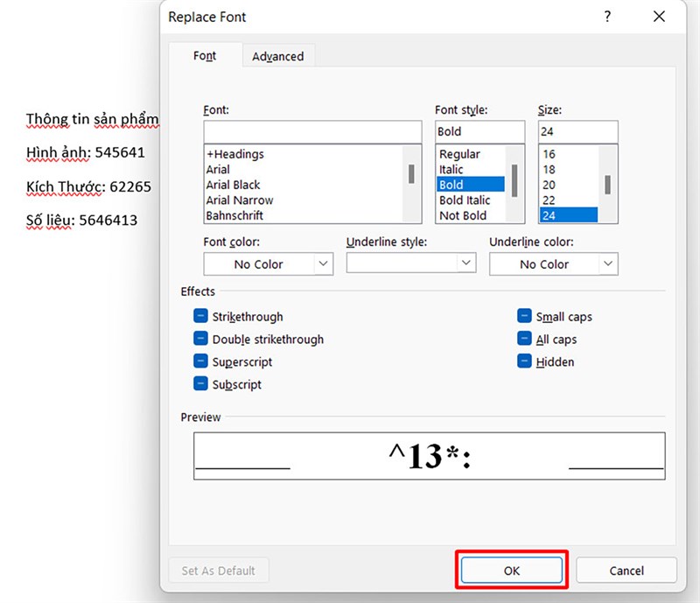Select the Font tab

click(205, 56)
